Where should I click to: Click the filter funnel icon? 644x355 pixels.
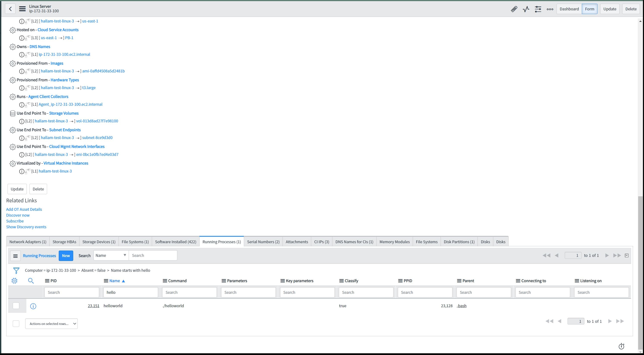[x=16, y=270]
